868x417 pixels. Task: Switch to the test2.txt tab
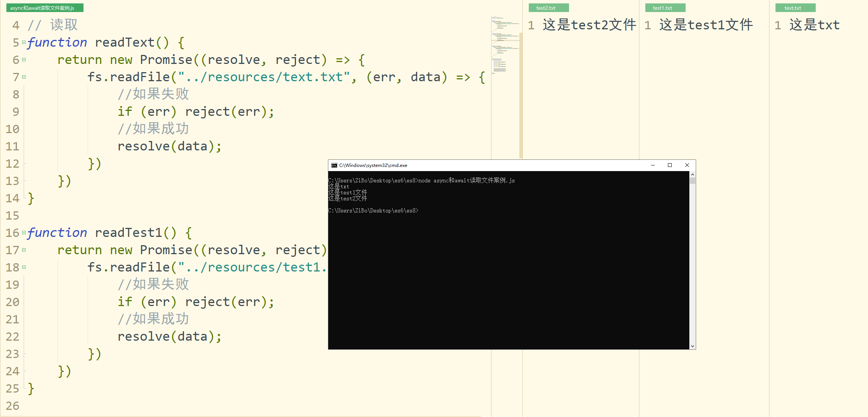pos(548,8)
